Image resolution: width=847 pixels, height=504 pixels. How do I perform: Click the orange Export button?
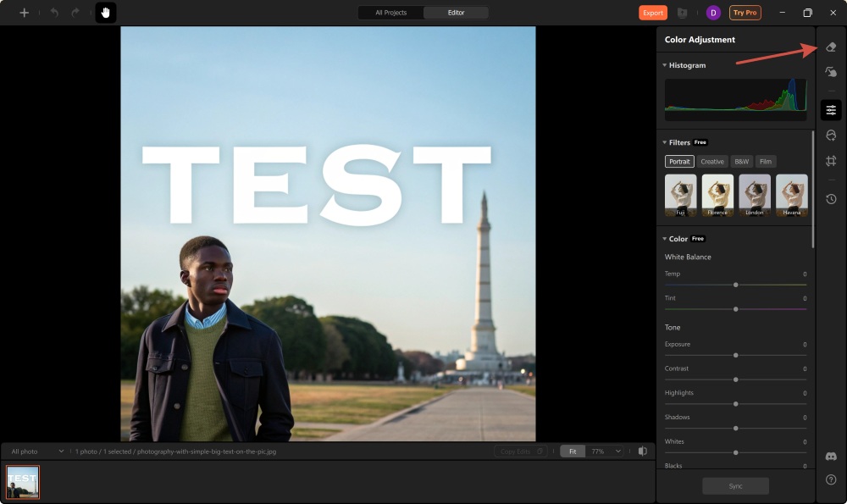pos(653,13)
